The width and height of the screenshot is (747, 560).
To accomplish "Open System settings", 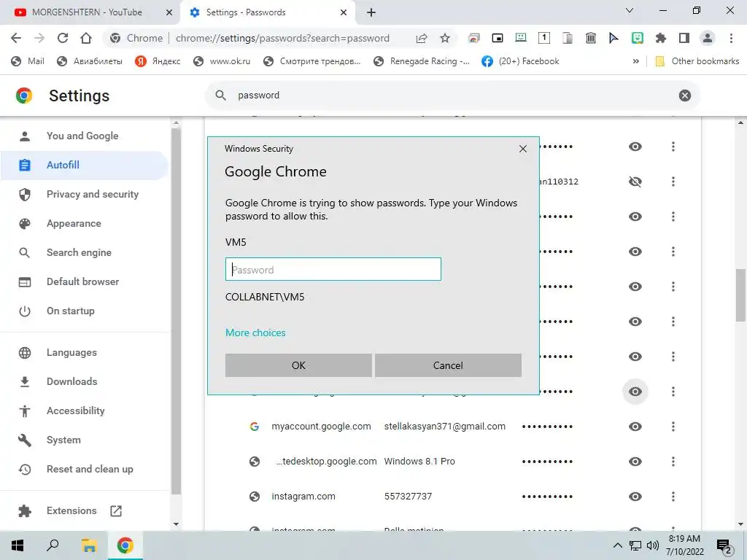I will tap(63, 440).
